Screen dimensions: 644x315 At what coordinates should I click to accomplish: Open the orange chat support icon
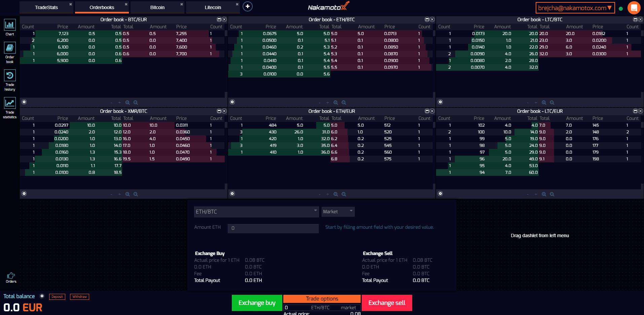634,7
